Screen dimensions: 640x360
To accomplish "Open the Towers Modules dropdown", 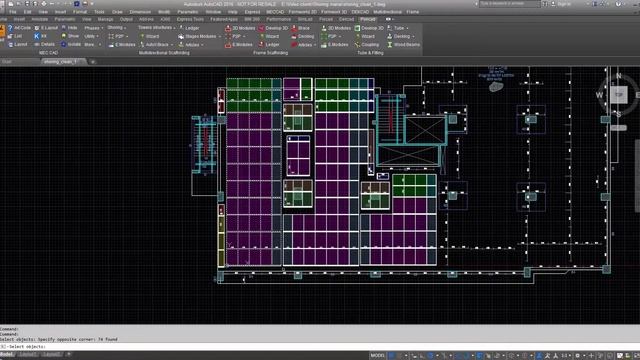I will [157, 28].
